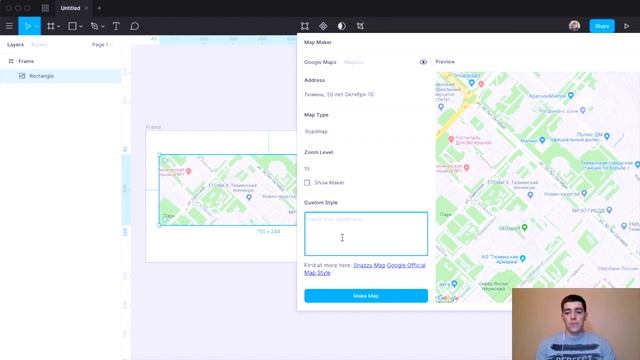Expand shape tools dropdown arrow

coord(81,27)
